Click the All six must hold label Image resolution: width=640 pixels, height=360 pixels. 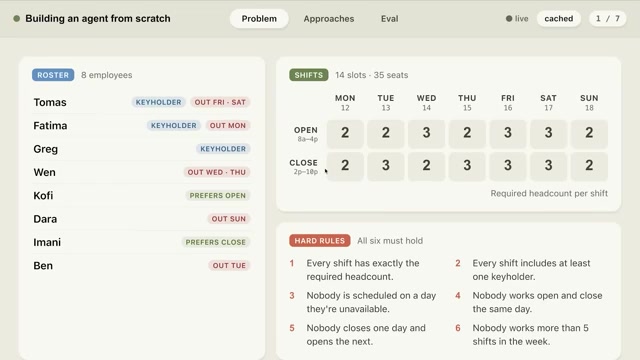[390, 241]
